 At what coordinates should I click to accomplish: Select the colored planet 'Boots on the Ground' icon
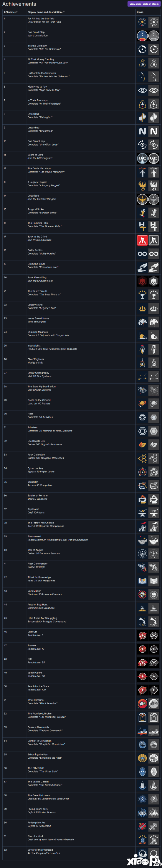(143, 404)
